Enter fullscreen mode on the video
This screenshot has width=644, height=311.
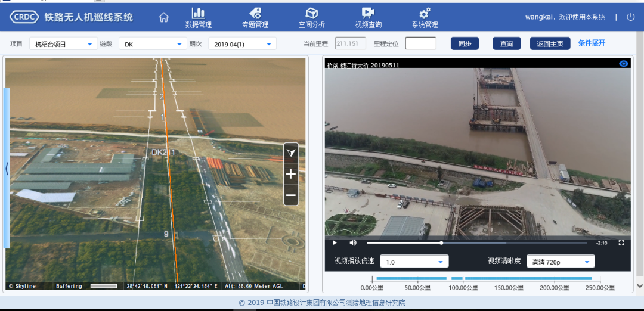621,242
